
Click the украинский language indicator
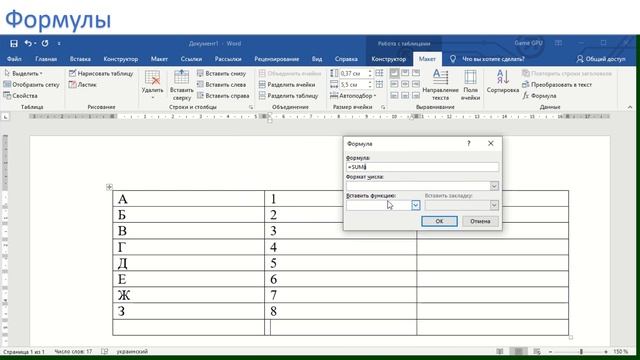(132, 351)
